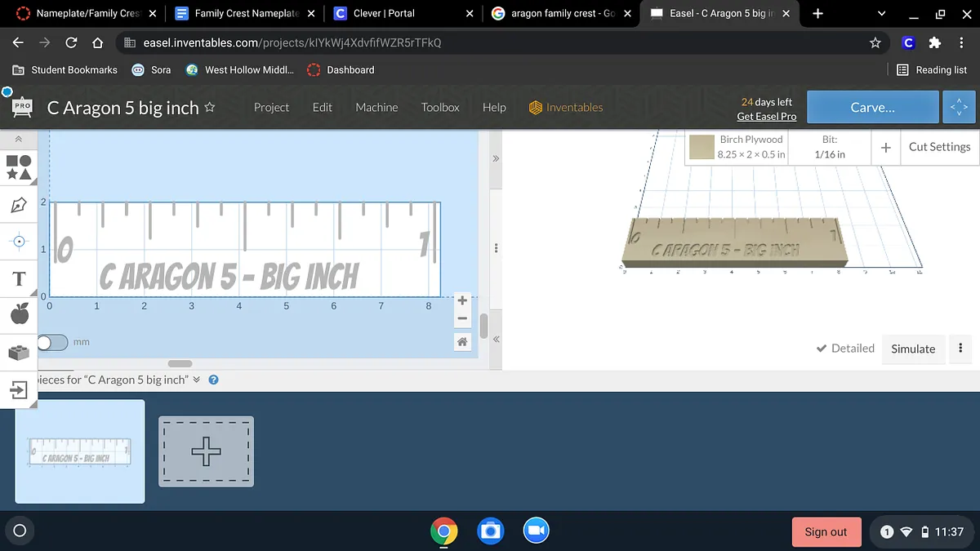Select the Pen drawing tool
The width and height of the screenshot is (980, 551).
[x=19, y=205]
